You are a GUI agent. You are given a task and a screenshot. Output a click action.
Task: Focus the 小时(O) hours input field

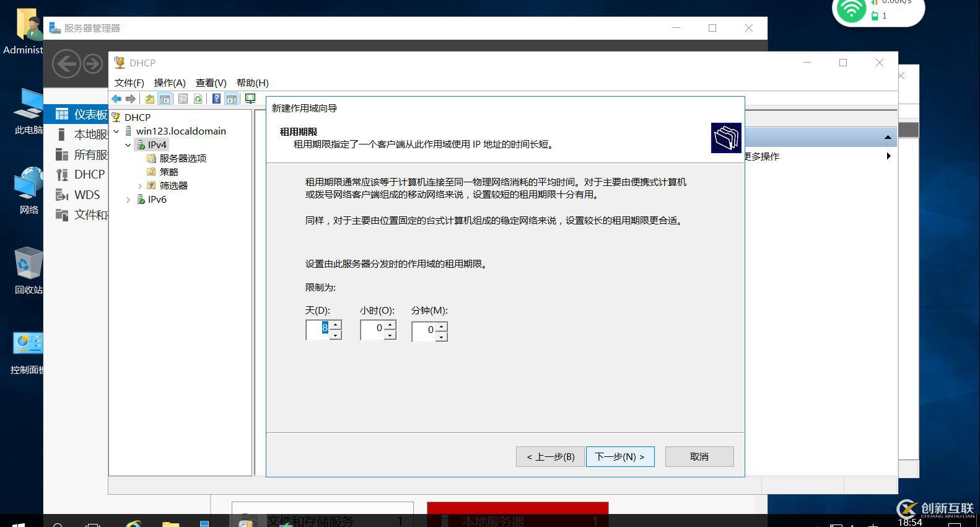pos(373,330)
